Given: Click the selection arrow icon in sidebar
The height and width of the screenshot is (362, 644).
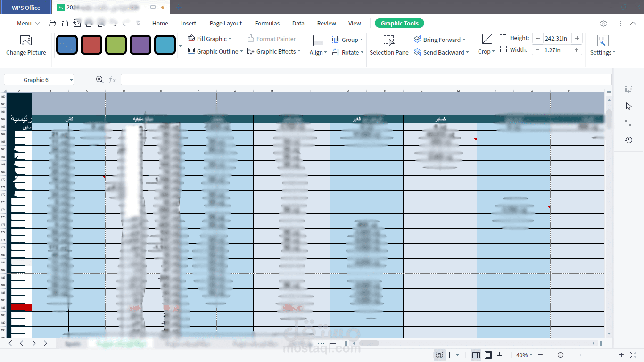Looking at the screenshot, I should click(x=628, y=106).
